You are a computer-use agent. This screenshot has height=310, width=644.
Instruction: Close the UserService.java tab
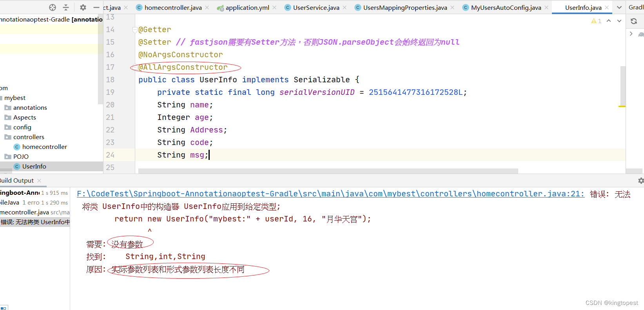345,7
